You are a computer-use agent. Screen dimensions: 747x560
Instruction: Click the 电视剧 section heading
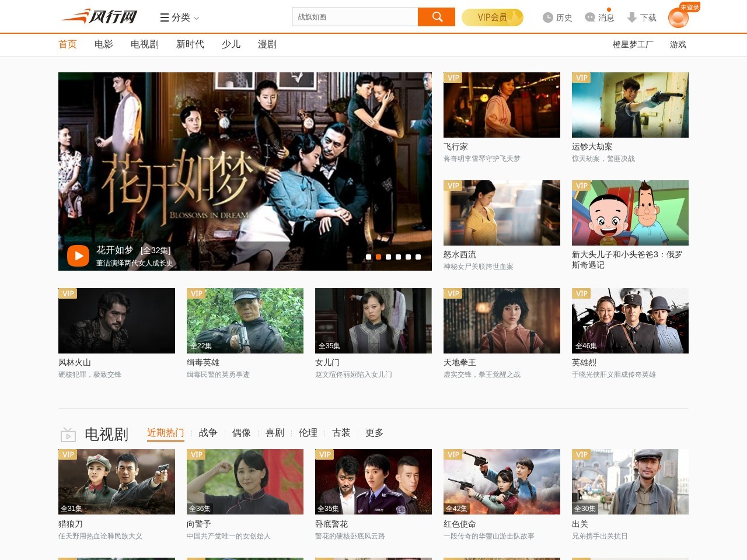pyautogui.click(x=106, y=435)
